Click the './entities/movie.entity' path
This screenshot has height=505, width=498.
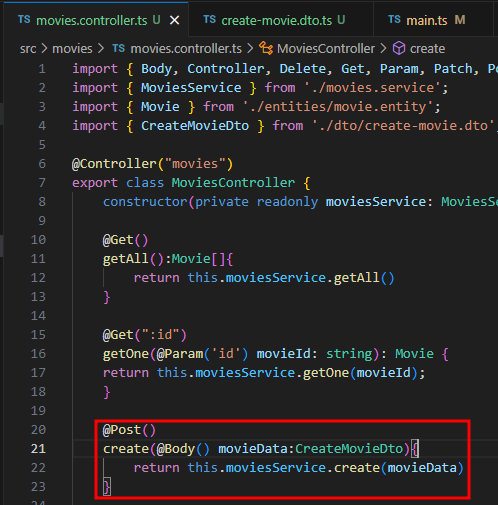[338, 107]
